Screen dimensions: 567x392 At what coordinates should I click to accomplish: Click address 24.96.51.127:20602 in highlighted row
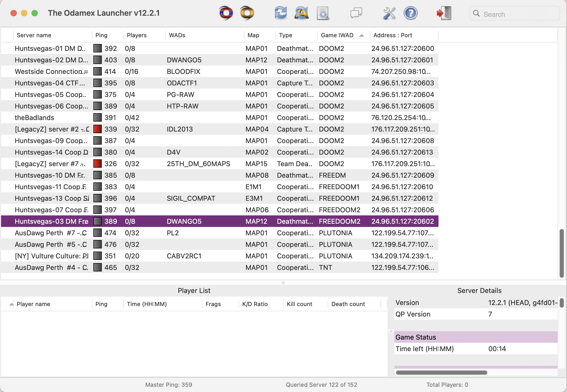[403, 221]
